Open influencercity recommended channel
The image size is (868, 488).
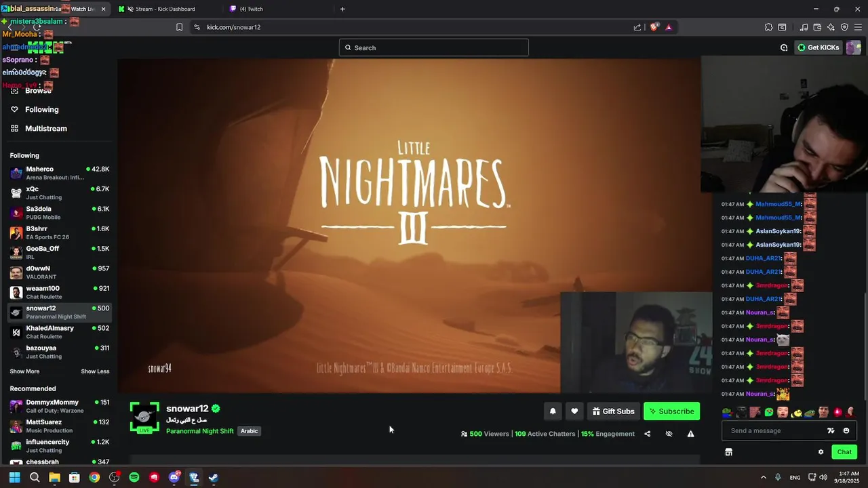click(x=60, y=446)
